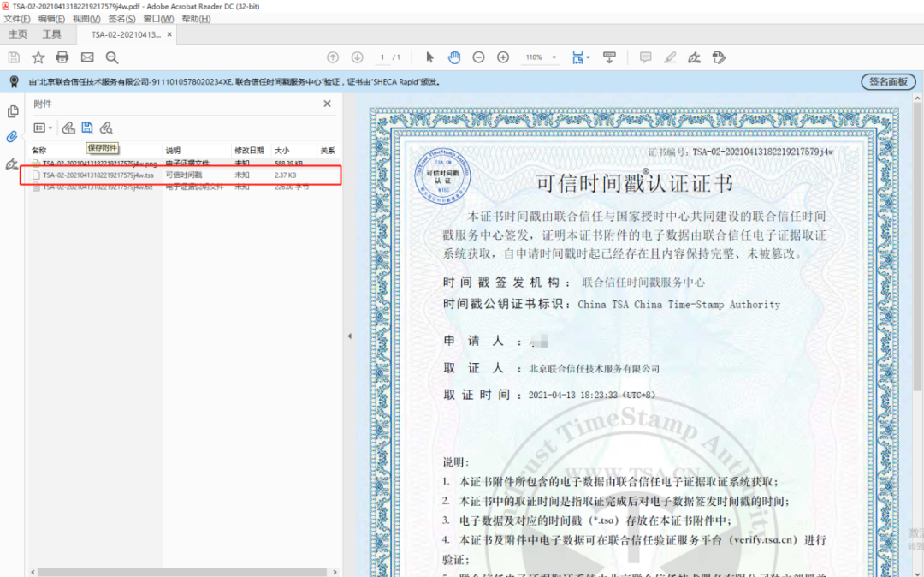Go to previous page arrow
This screenshot has height=577, width=924.
[x=333, y=57]
